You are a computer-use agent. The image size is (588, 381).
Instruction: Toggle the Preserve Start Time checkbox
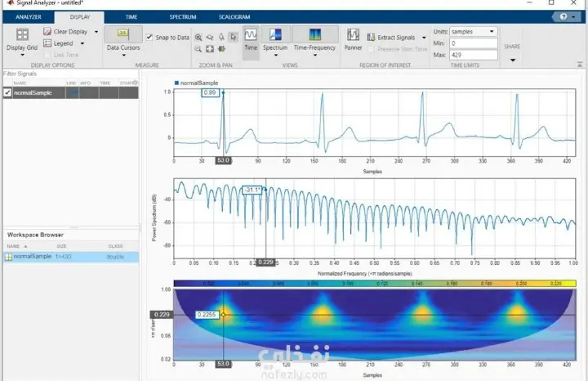(371, 49)
